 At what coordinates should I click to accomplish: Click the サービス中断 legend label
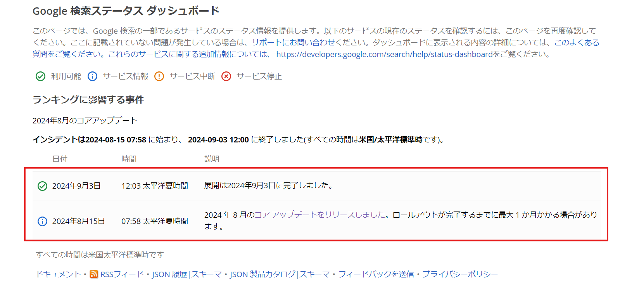[192, 76]
